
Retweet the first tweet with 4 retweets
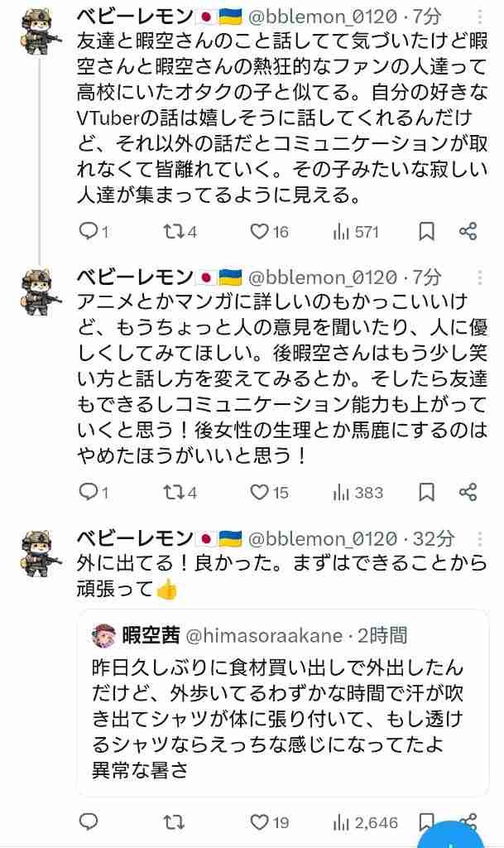(180, 232)
